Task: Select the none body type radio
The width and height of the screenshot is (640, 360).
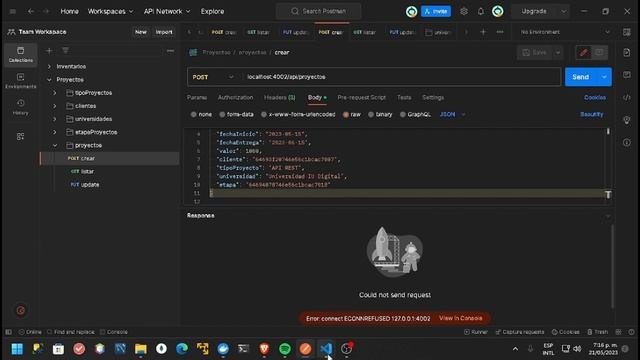Action: (x=193, y=114)
